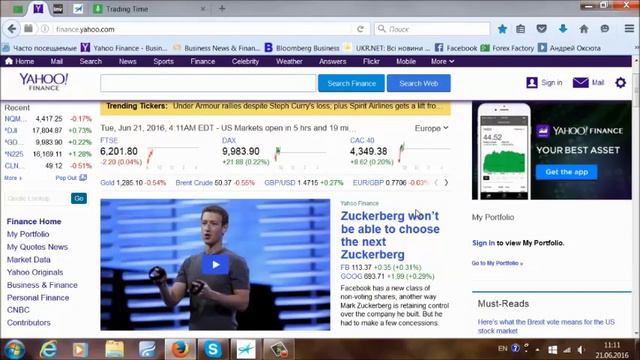The height and width of the screenshot is (360, 640).
Task: Click the Yahoo Mail envelope icon
Action: tap(580, 82)
